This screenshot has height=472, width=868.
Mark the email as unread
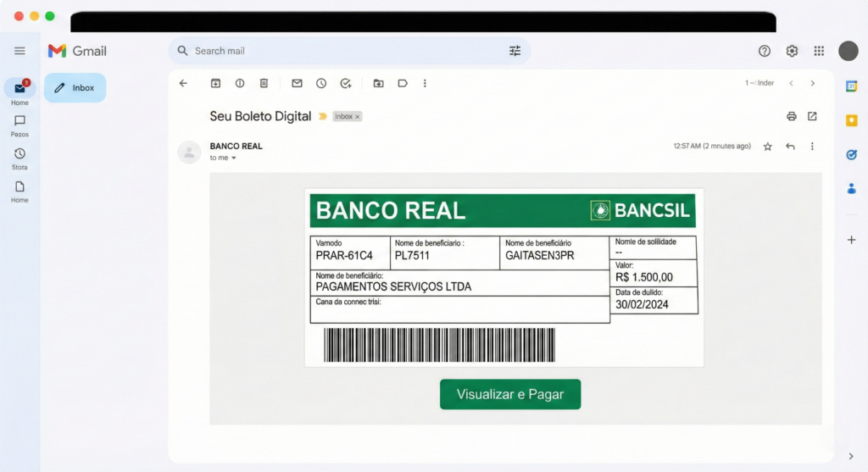(x=297, y=83)
